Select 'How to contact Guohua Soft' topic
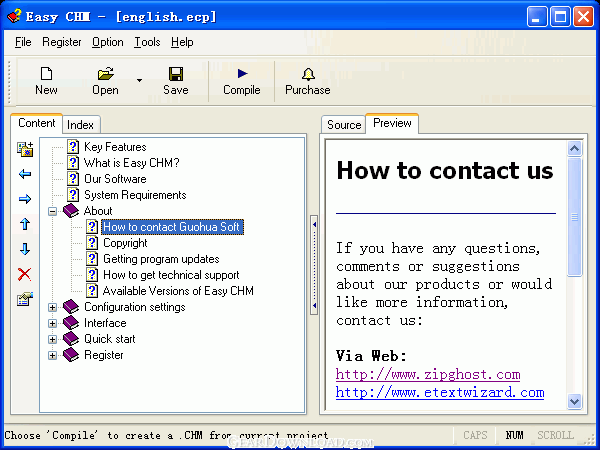600x450 pixels. 172,227
